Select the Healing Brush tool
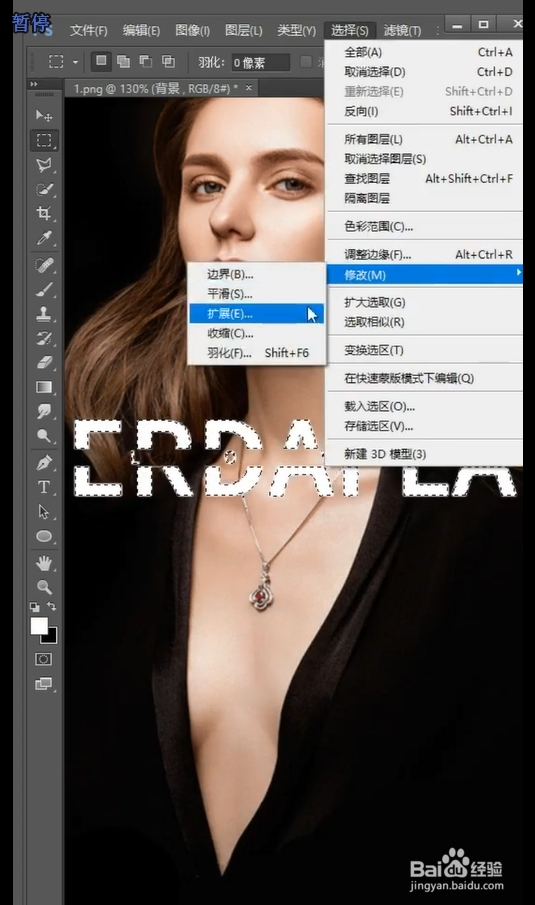Viewport: 535px width, 905px height. tap(44, 265)
